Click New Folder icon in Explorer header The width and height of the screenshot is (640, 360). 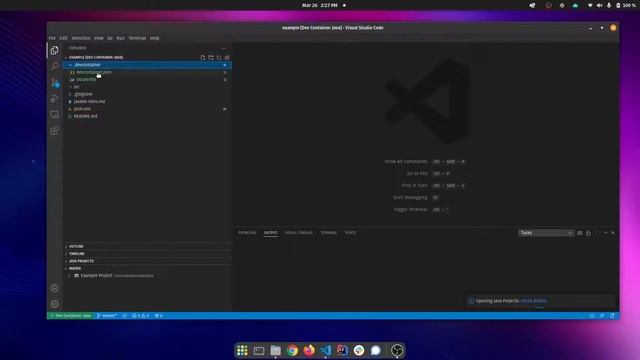[x=211, y=58]
